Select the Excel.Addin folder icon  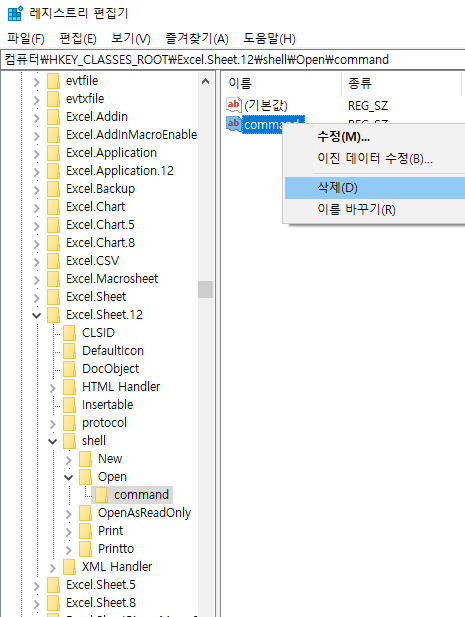coord(53,117)
